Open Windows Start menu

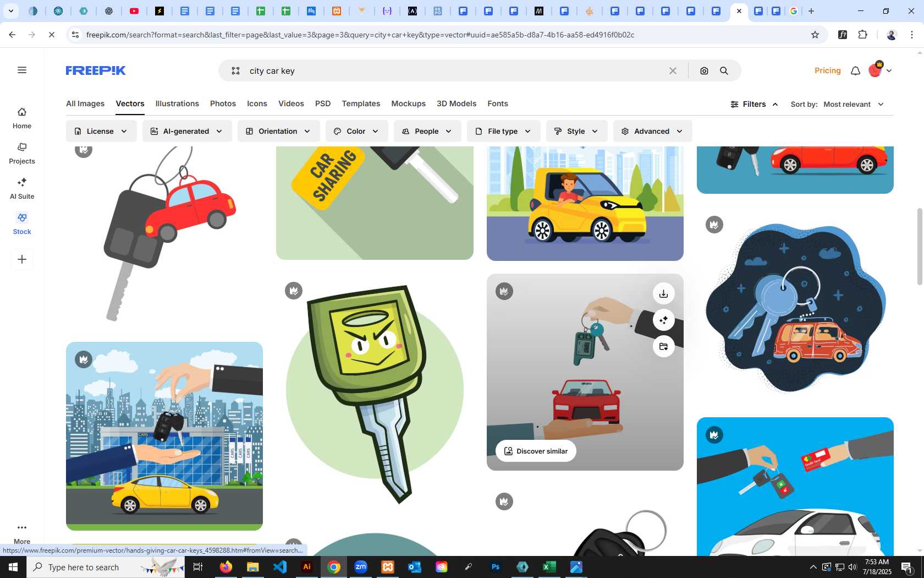(x=13, y=567)
